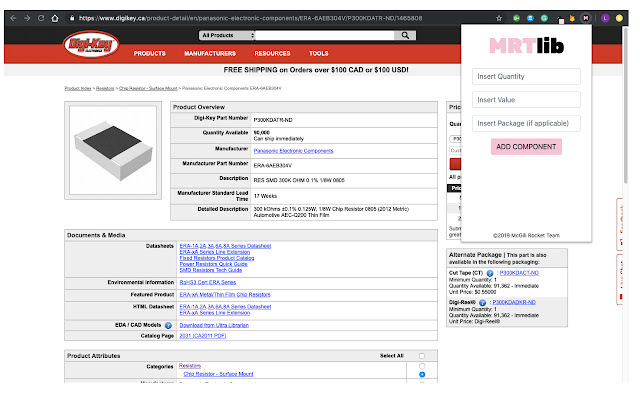Click the Resistors link under Categories

pos(190,366)
